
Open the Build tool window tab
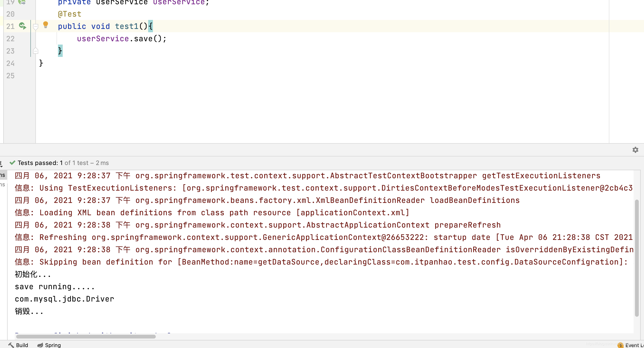pos(22,345)
